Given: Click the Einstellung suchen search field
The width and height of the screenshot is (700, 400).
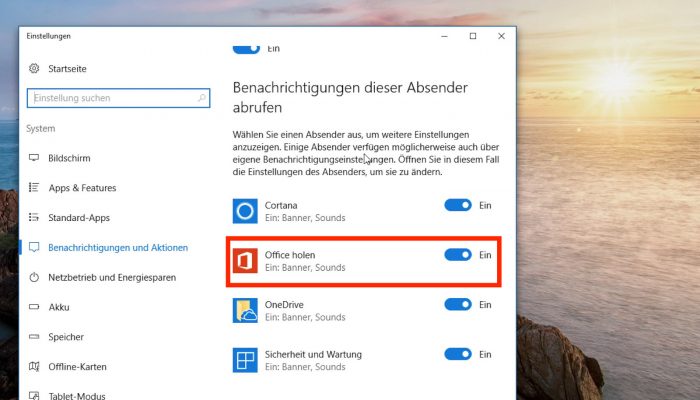Looking at the screenshot, I should coord(118,98).
